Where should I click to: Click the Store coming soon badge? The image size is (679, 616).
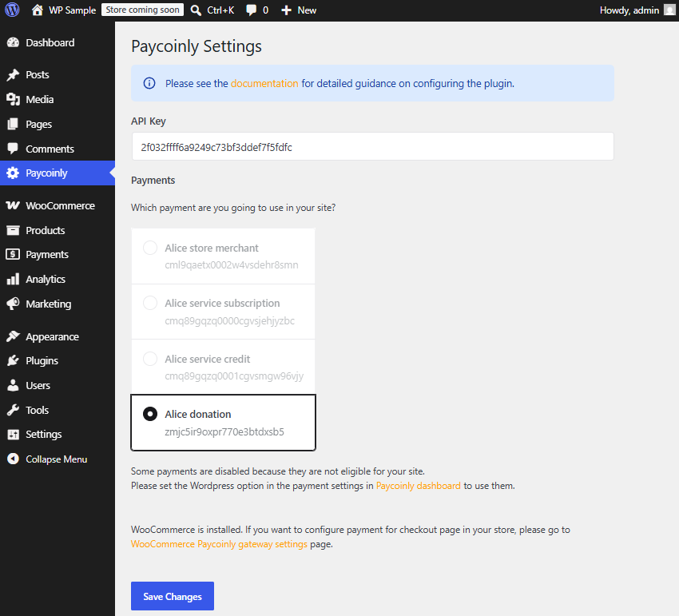click(x=142, y=10)
